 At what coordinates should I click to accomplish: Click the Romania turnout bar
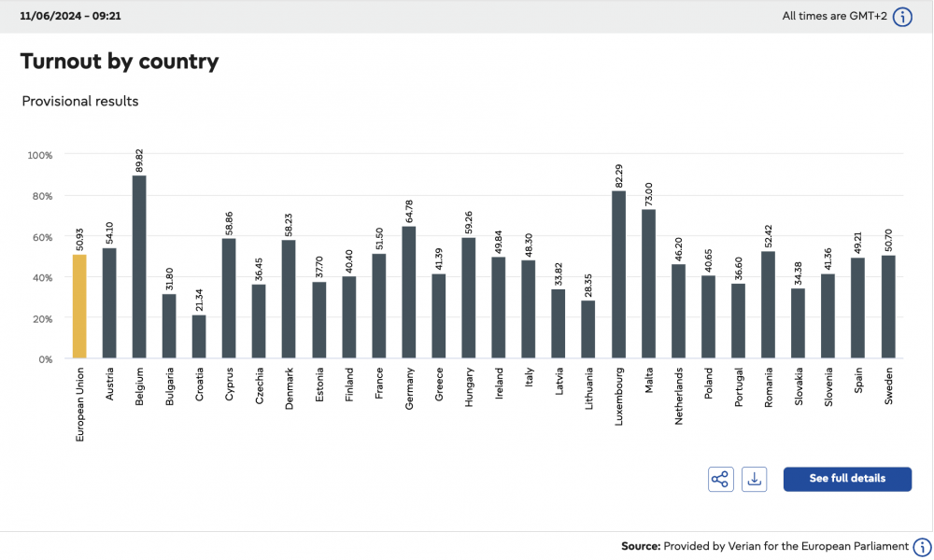[x=769, y=304]
